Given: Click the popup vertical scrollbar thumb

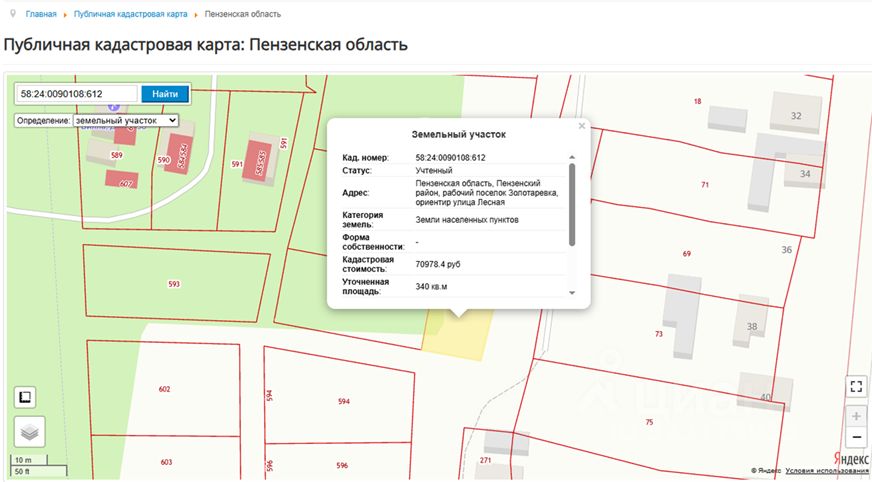Looking at the screenshot, I should click(x=572, y=204).
